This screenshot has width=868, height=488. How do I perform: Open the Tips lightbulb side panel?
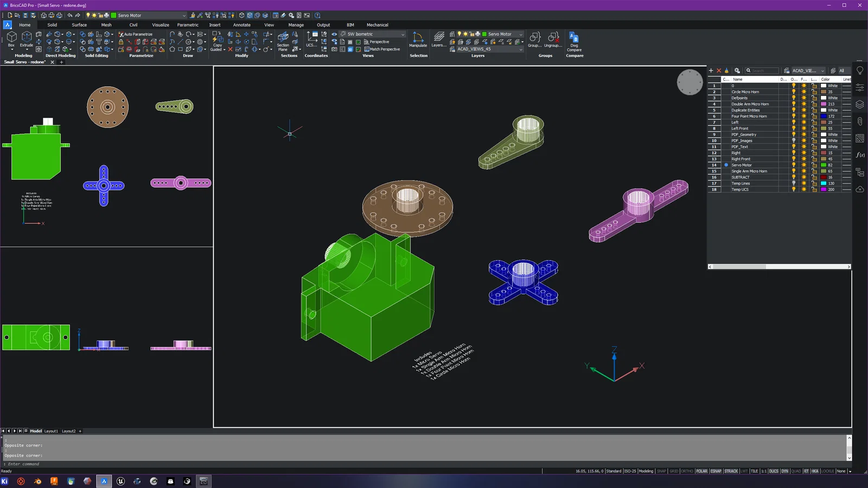[860, 71]
